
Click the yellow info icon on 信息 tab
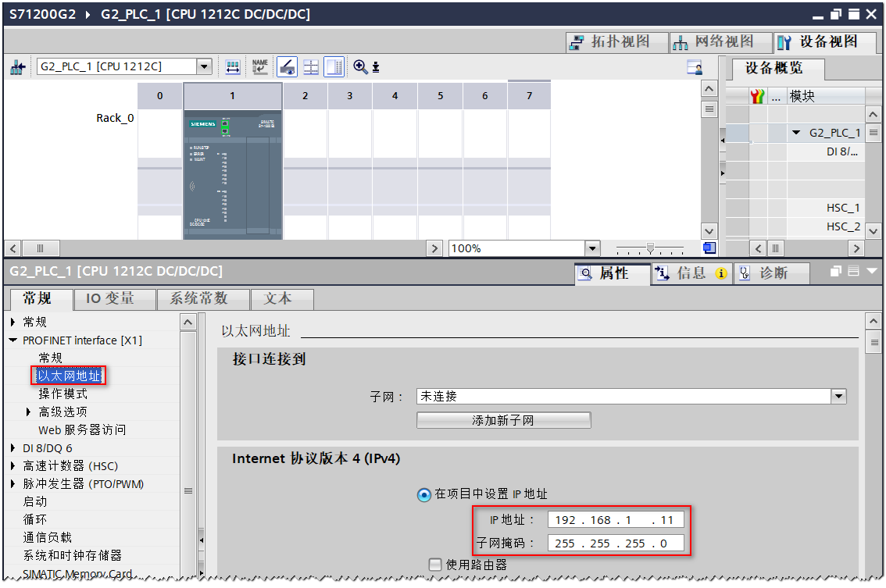(720, 273)
